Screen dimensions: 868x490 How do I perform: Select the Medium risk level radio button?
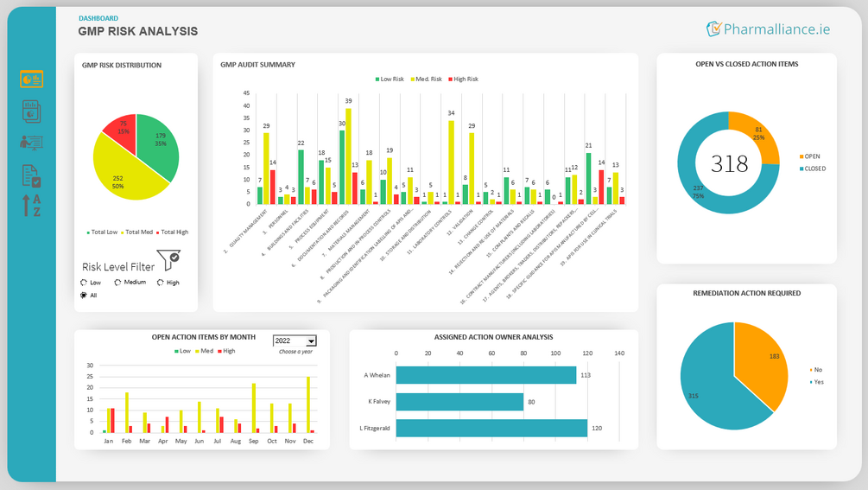tap(117, 283)
